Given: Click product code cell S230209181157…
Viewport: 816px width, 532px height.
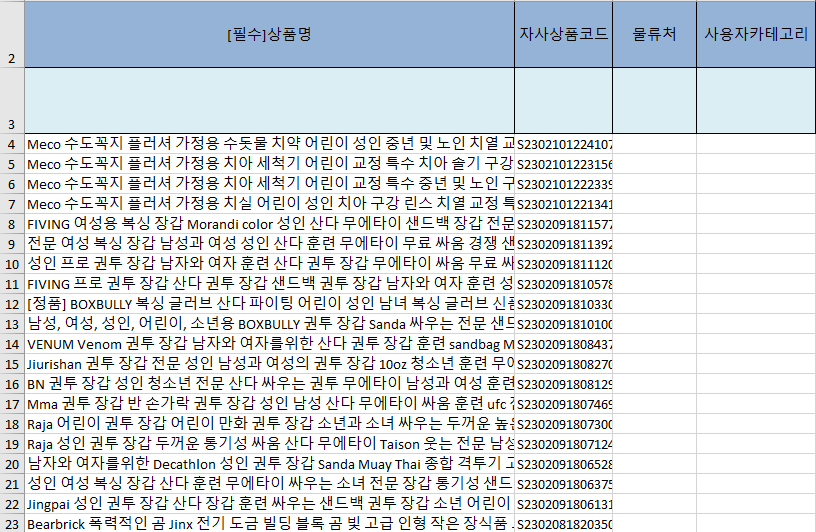Looking at the screenshot, I should 564,224.
